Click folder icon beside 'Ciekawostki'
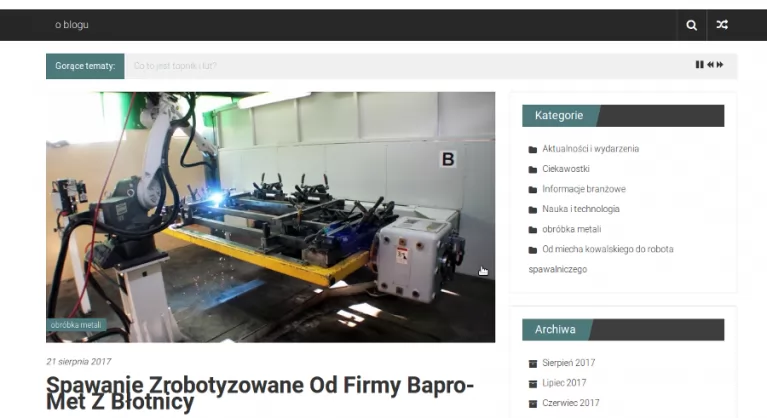Screen dimensions: 767x418 pyautogui.click(x=533, y=170)
